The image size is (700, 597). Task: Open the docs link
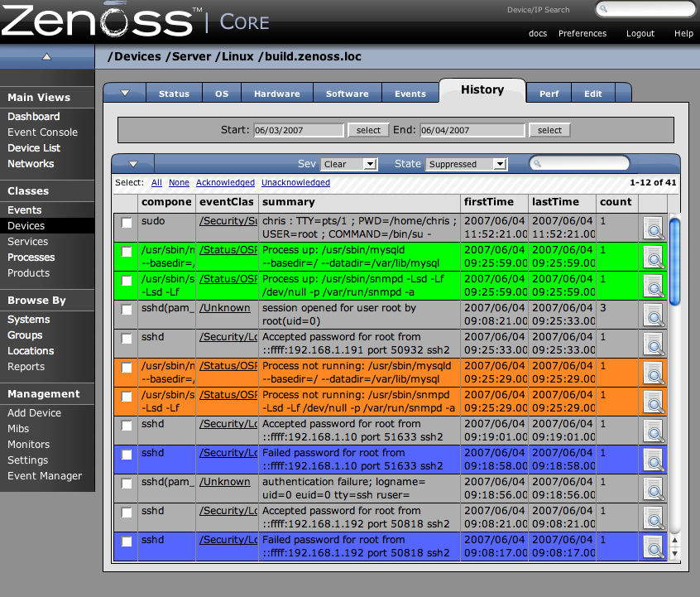(538, 33)
